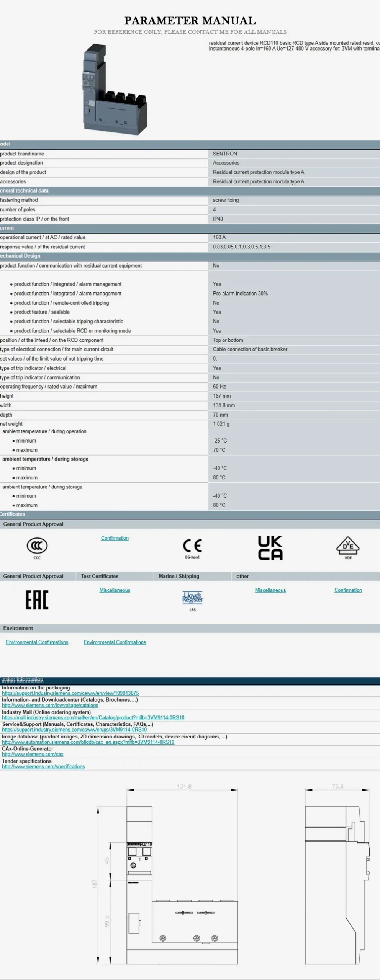Open Miscellaneous link under the other column

pos(270,590)
